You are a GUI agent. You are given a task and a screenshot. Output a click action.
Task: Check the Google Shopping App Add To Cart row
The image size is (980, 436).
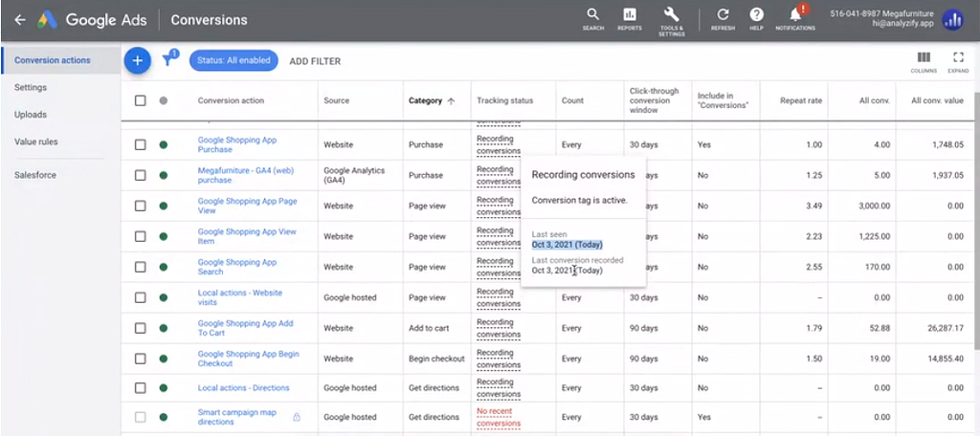140,328
